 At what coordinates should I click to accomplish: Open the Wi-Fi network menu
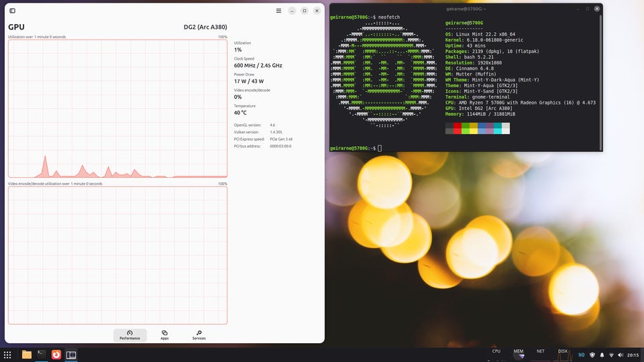click(x=611, y=355)
